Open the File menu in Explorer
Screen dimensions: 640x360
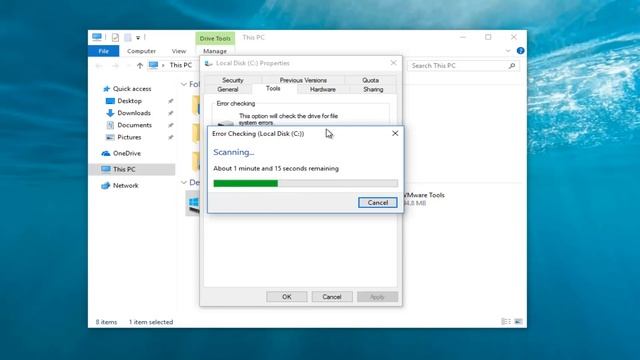pos(104,51)
